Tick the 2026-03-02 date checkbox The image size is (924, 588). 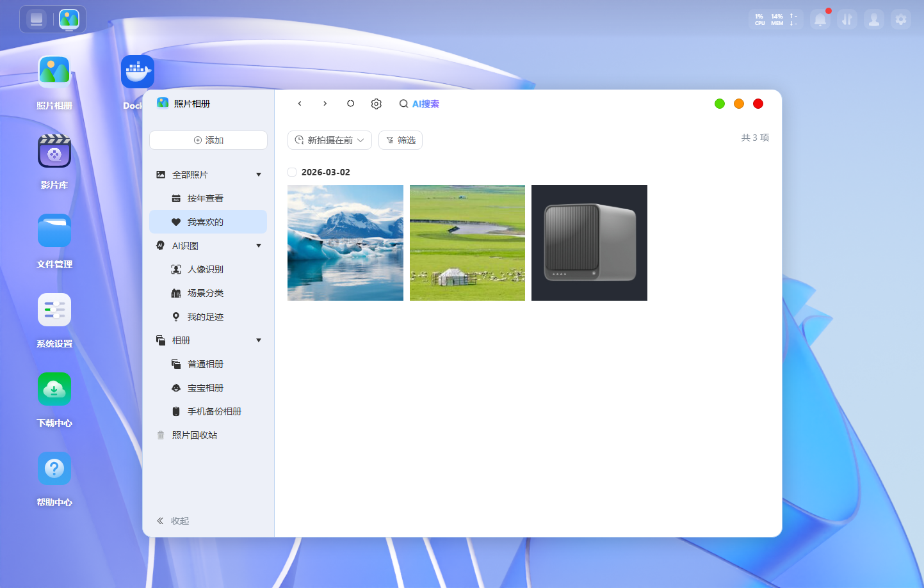click(x=292, y=172)
